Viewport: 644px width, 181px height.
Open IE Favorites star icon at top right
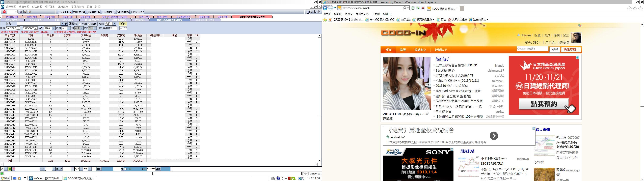pyautogui.click(x=635, y=8)
